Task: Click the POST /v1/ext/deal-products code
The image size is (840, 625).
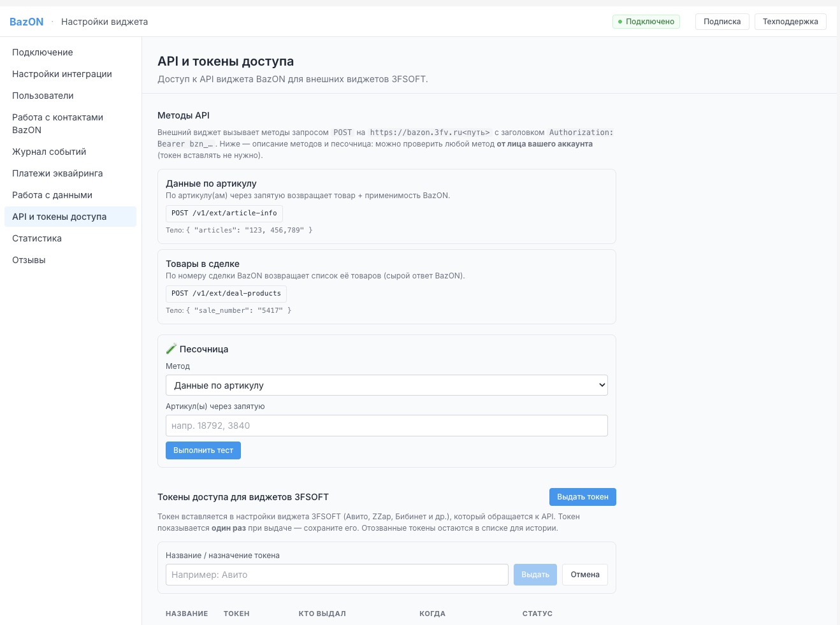Action: click(226, 293)
